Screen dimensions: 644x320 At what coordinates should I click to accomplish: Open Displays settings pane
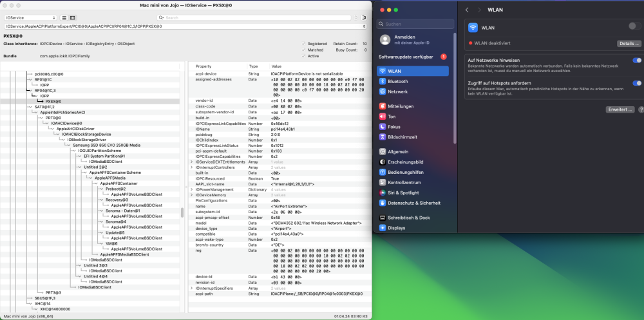click(x=413, y=228)
